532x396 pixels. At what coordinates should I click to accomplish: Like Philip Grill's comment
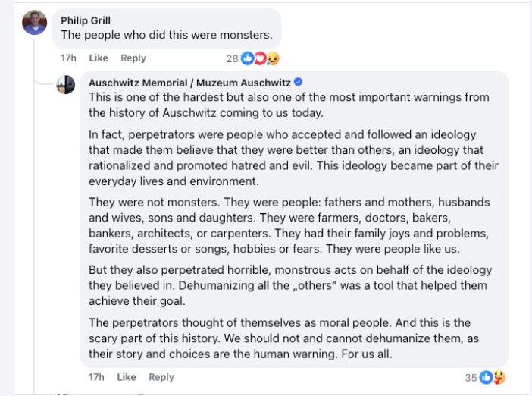[99, 58]
